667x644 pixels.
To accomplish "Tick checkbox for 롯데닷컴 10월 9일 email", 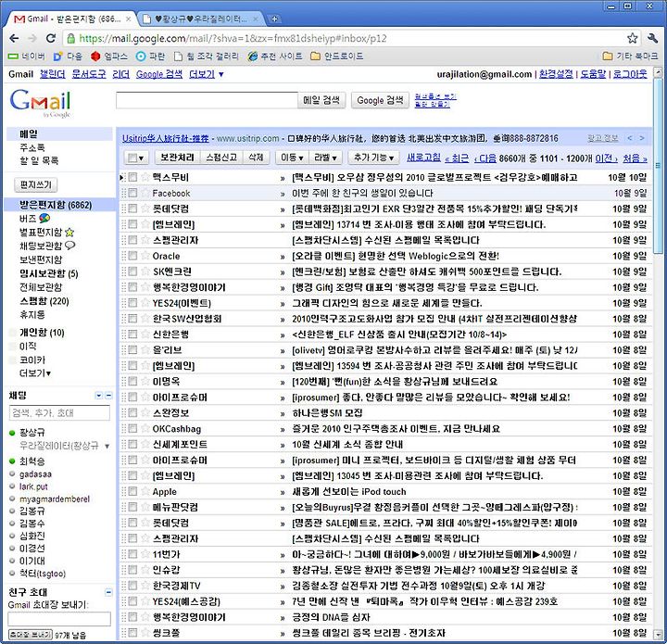I will tap(132, 208).
